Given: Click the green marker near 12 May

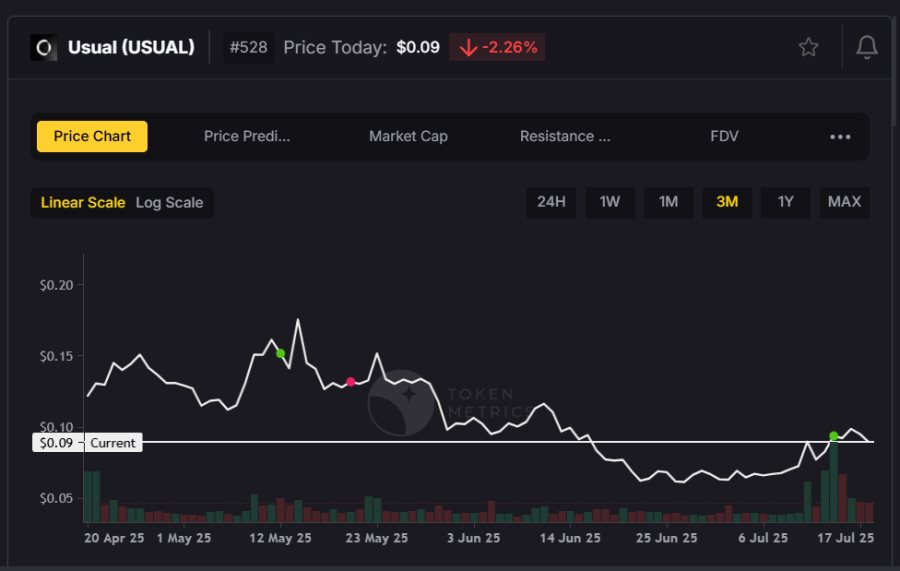Looking at the screenshot, I should tap(281, 353).
